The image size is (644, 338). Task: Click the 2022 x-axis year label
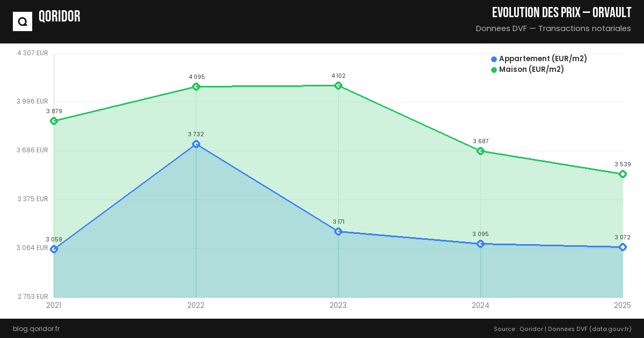[x=196, y=306]
